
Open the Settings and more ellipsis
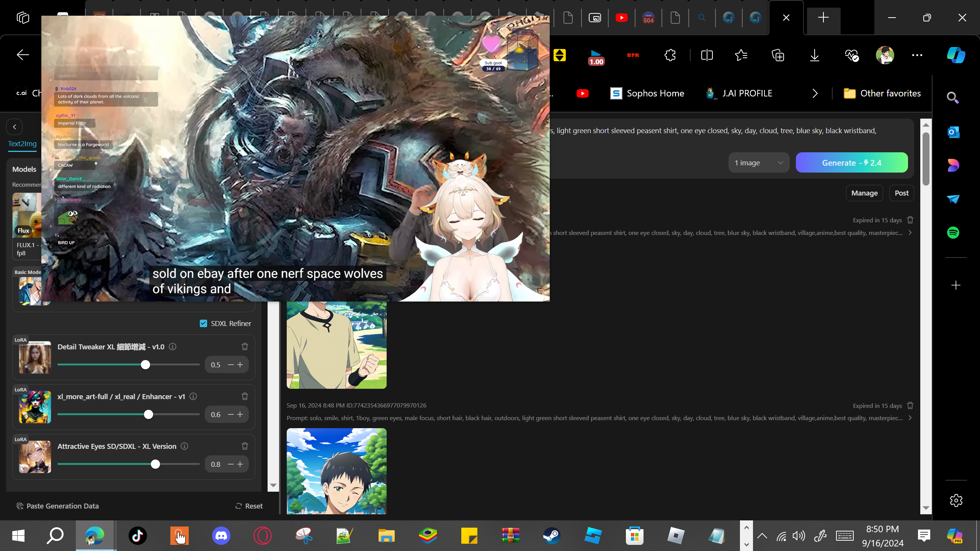coord(917,55)
